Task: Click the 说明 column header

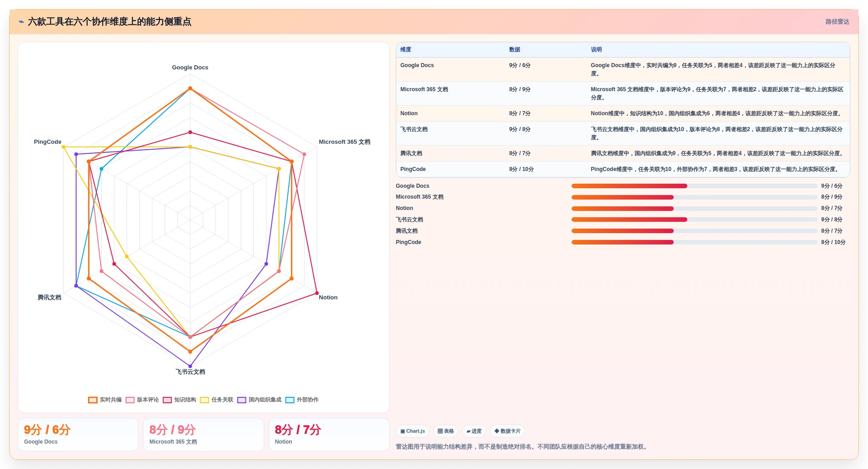Action: tap(596, 49)
